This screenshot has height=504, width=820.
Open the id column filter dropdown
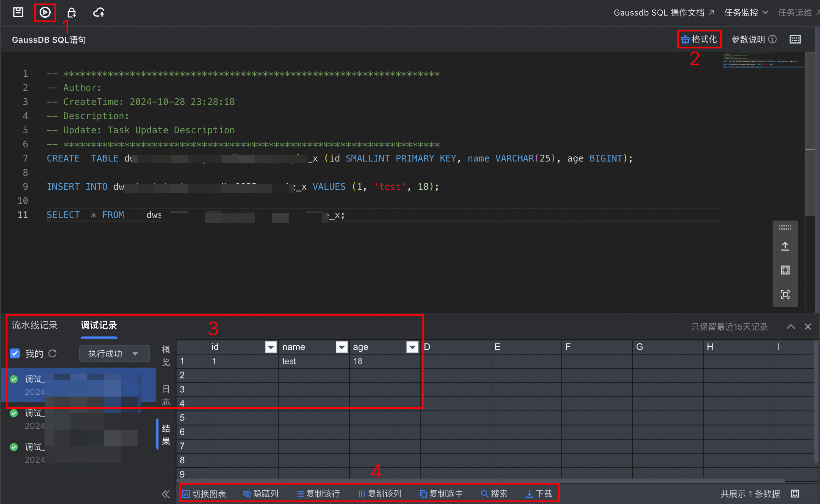pos(271,347)
